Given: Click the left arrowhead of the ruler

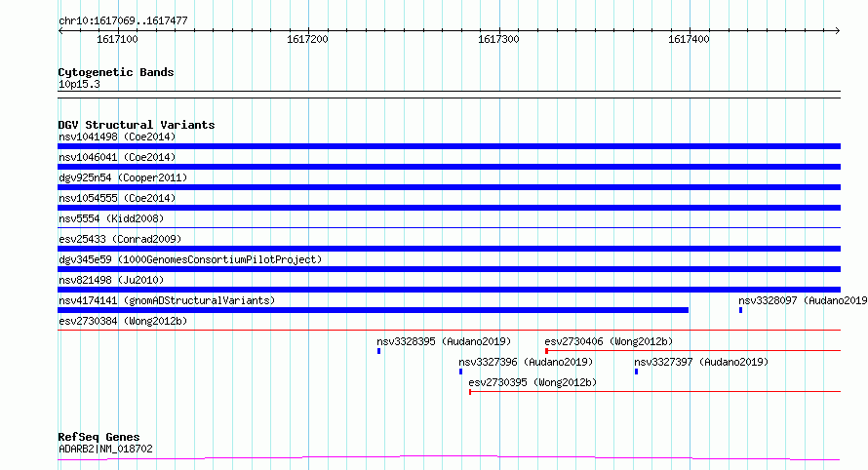Looking at the screenshot, I should pos(60,31).
